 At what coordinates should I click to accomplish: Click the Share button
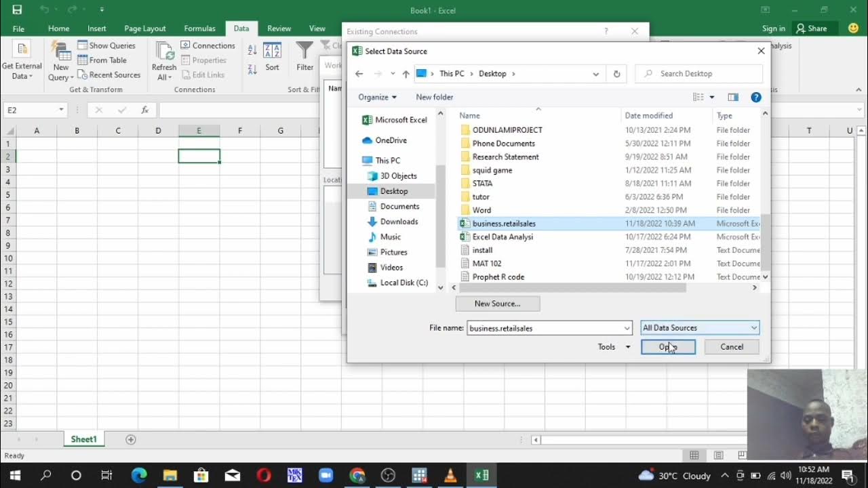pyautogui.click(x=812, y=28)
